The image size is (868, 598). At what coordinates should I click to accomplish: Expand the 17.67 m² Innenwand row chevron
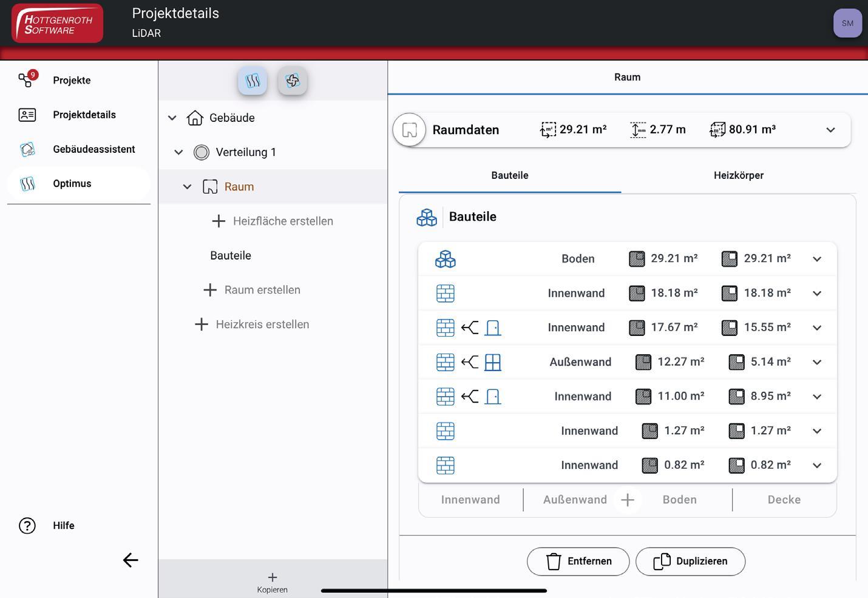[x=817, y=328]
